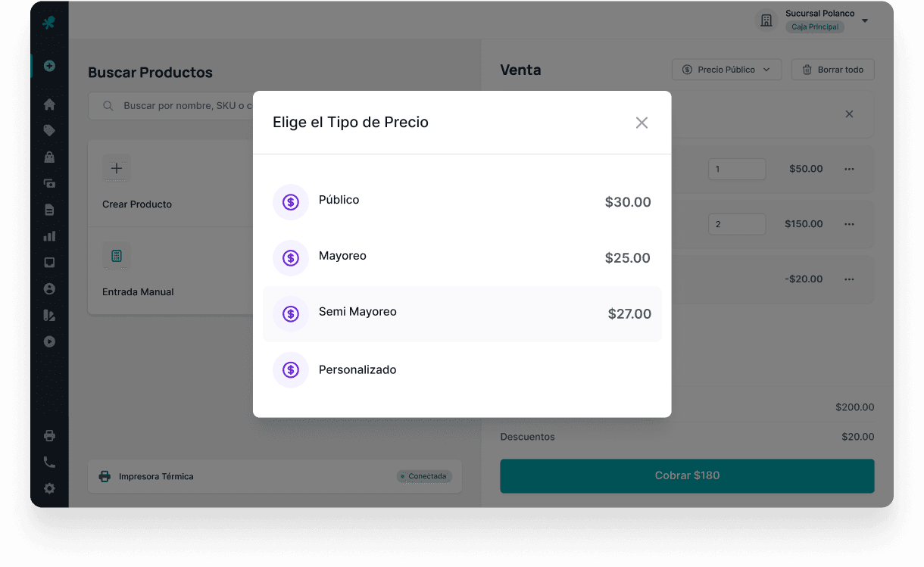Close the Elige el Tipo de Precio dialog
The image size is (924, 567).
click(x=641, y=123)
